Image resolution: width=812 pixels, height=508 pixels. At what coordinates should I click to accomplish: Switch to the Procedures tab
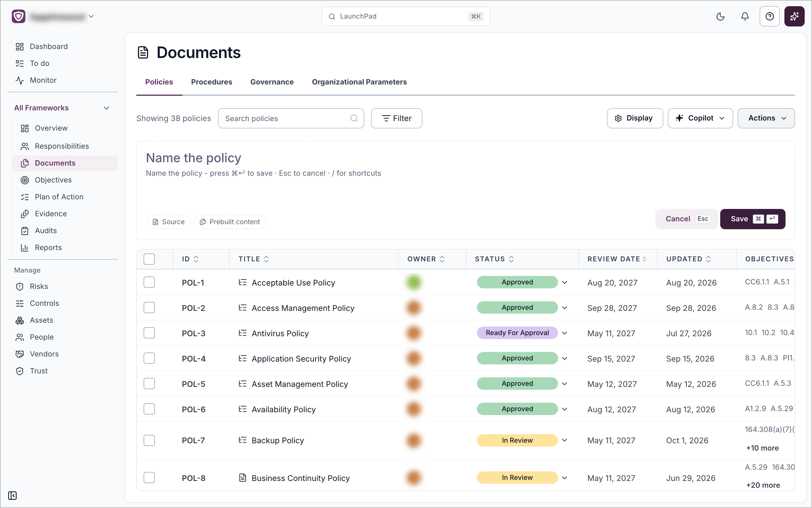coord(211,82)
